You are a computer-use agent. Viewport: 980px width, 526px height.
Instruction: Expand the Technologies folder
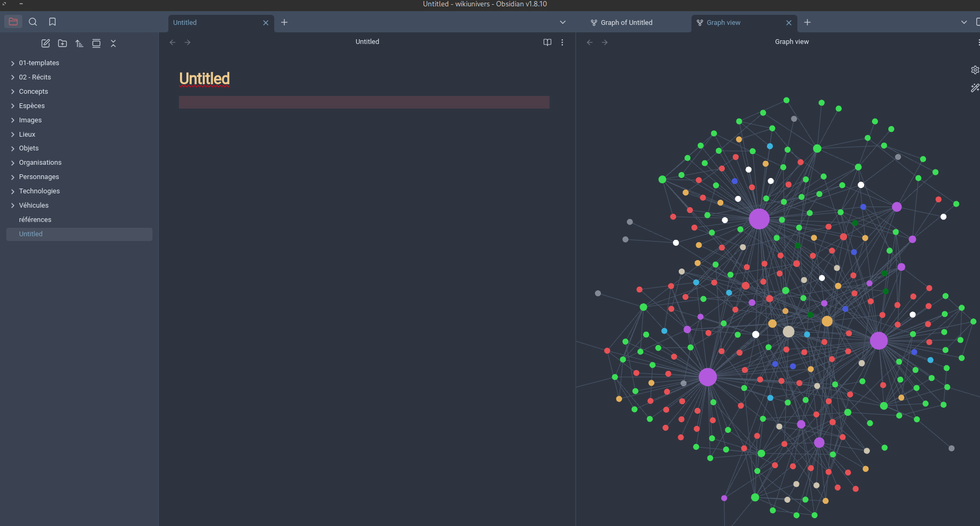39,191
